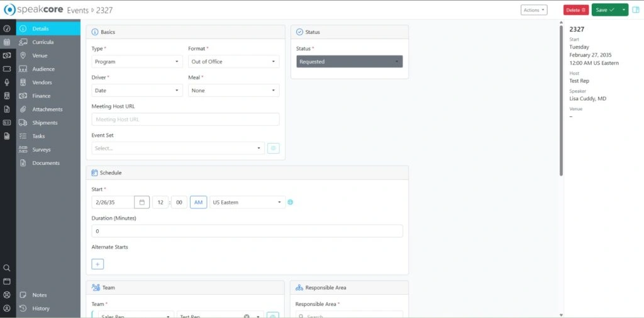Click the green Save button

[x=604, y=10]
